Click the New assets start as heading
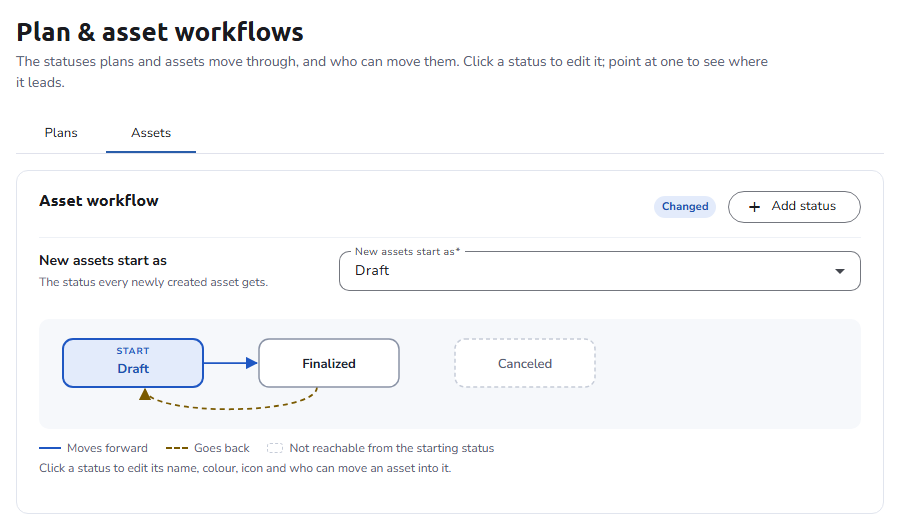 point(103,261)
